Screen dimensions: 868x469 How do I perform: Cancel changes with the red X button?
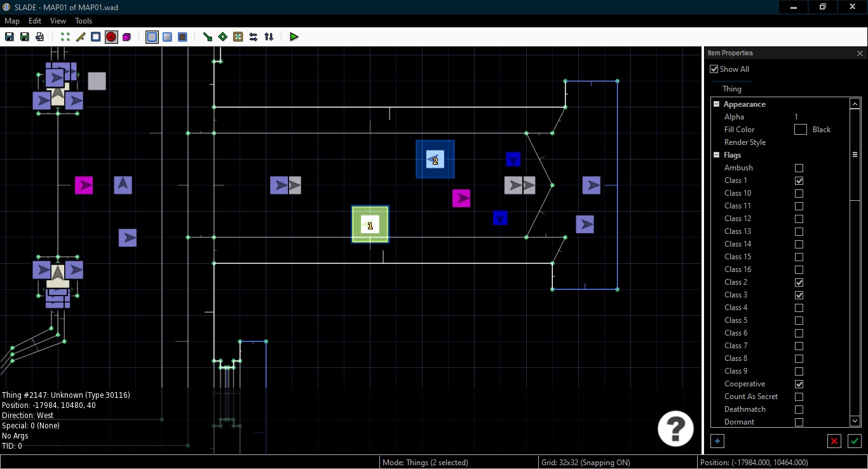[834, 441]
